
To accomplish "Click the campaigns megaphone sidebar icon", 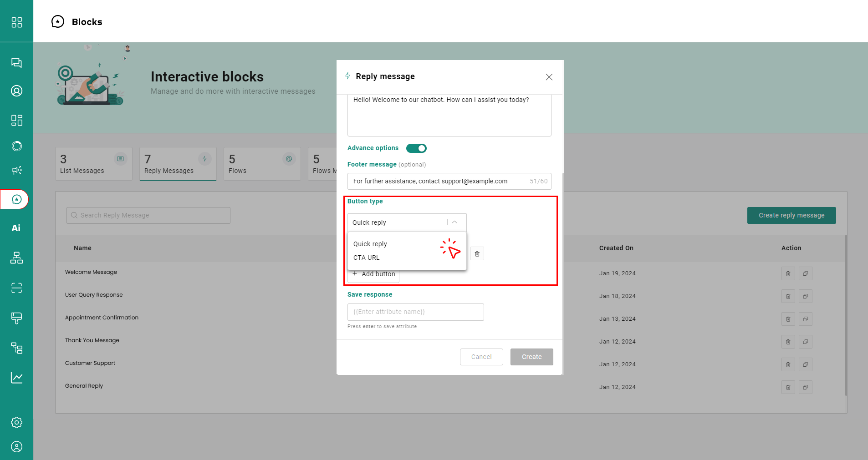I will 16,170.
